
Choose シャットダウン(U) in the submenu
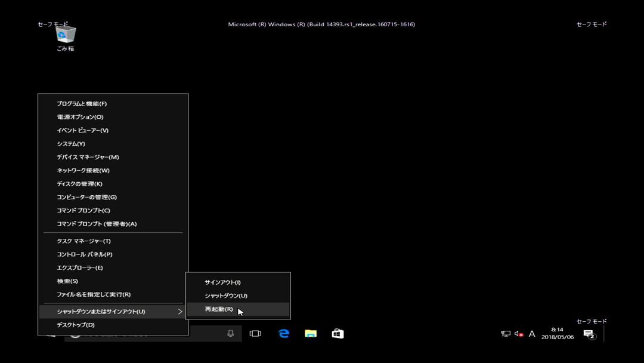pos(226,296)
